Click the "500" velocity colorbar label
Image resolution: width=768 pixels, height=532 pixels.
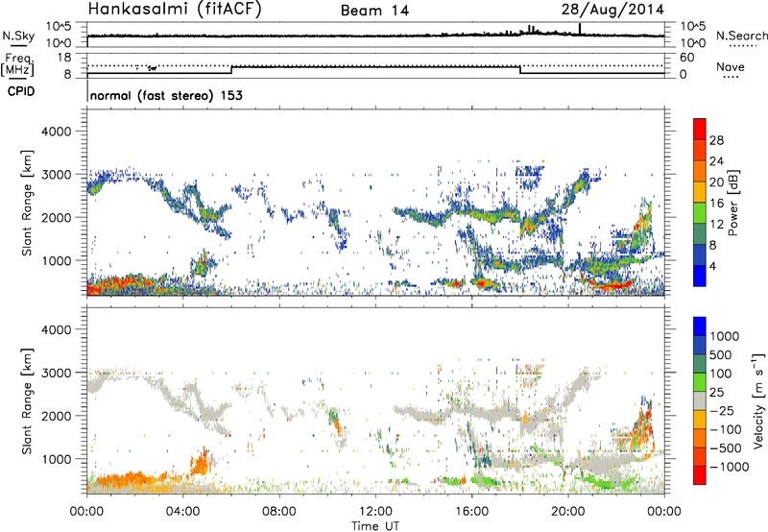[721, 355]
